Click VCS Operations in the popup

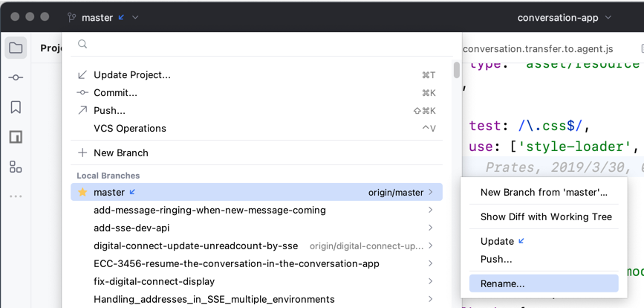(129, 128)
